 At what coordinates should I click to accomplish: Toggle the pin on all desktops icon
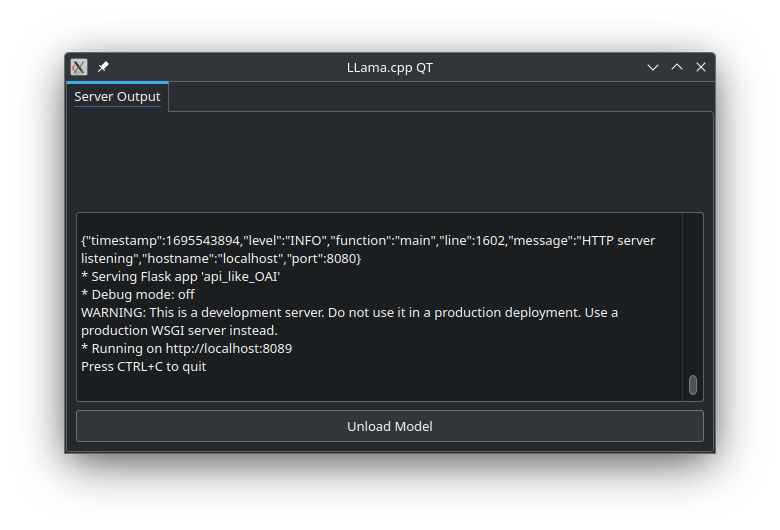pyautogui.click(x=103, y=67)
